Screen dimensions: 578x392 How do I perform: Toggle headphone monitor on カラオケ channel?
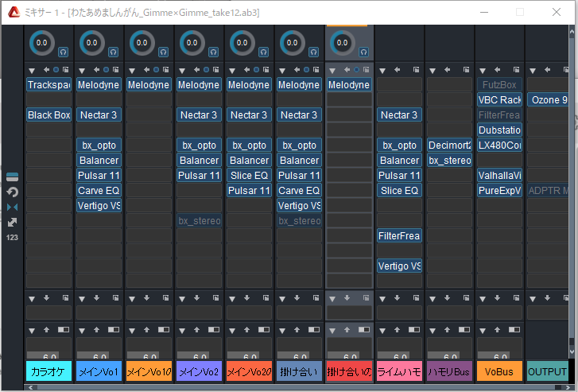tap(63, 52)
